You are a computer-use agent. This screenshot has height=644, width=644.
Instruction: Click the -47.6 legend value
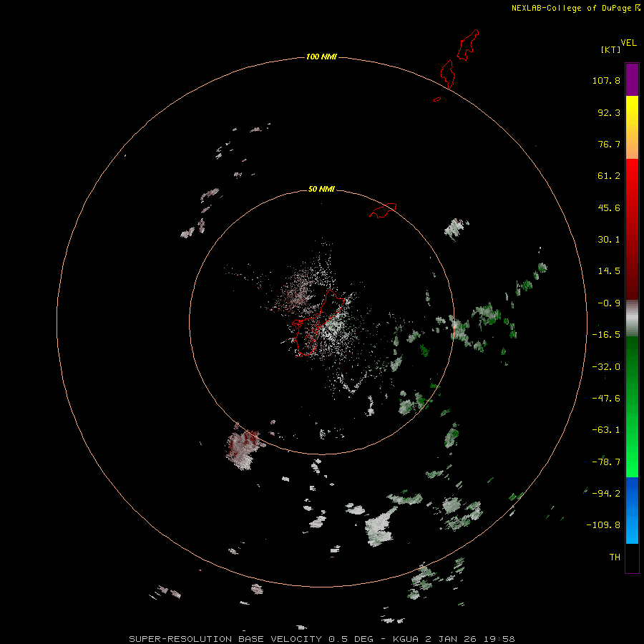pyautogui.click(x=606, y=399)
